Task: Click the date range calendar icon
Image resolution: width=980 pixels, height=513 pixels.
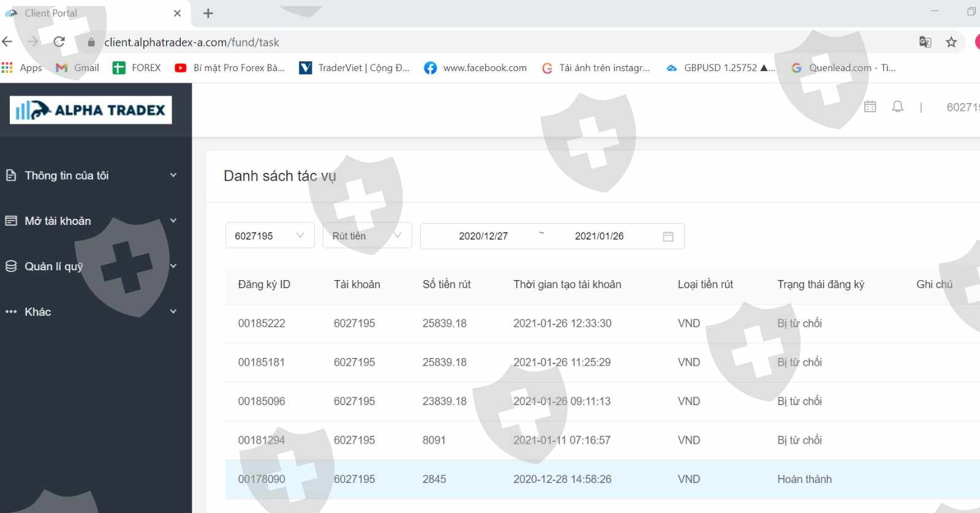Action: click(668, 237)
